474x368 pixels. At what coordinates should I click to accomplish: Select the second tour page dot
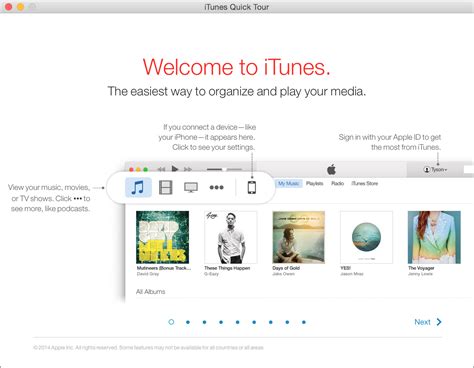188,322
